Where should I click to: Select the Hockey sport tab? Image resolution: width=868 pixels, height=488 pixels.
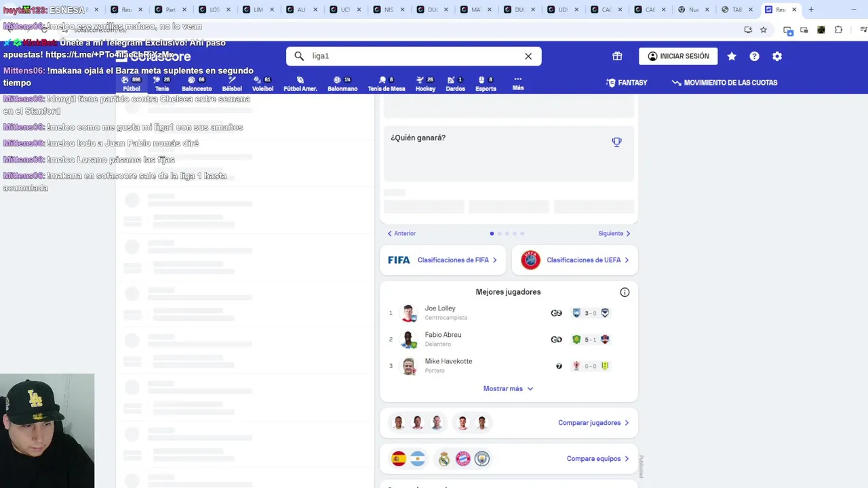pos(426,84)
